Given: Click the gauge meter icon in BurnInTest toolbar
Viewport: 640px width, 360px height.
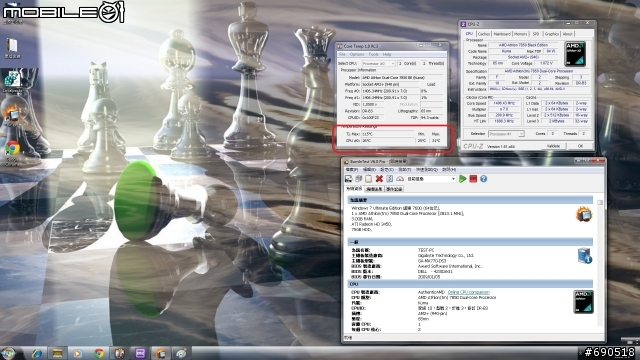Looking at the screenshot, I should [400, 179].
